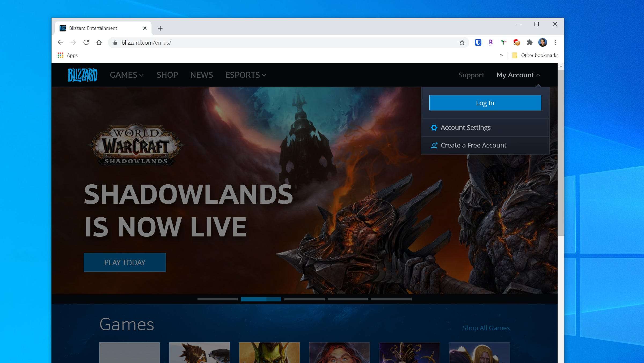Click the Log In button
The height and width of the screenshot is (363, 644).
[485, 103]
